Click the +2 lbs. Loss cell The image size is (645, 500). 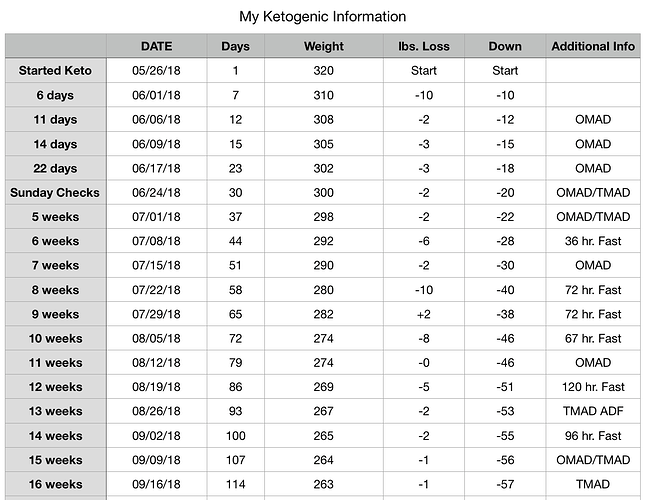424,314
